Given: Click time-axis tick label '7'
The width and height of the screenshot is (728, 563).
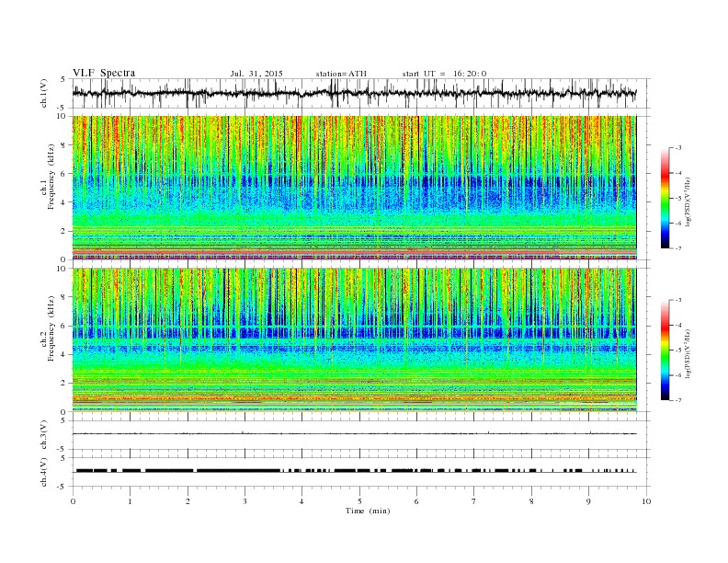Looking at the screenshot, I should click(474, 501).
